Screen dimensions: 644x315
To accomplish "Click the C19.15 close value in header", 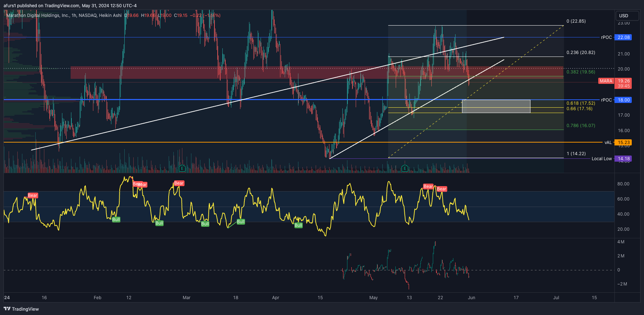I will click(181, 15).
